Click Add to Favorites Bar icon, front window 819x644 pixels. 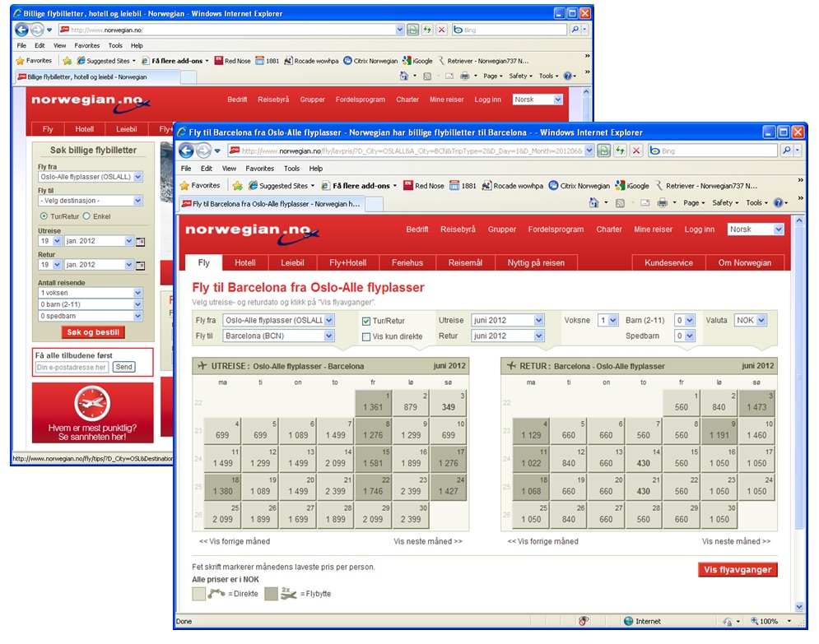click(238, 185)
